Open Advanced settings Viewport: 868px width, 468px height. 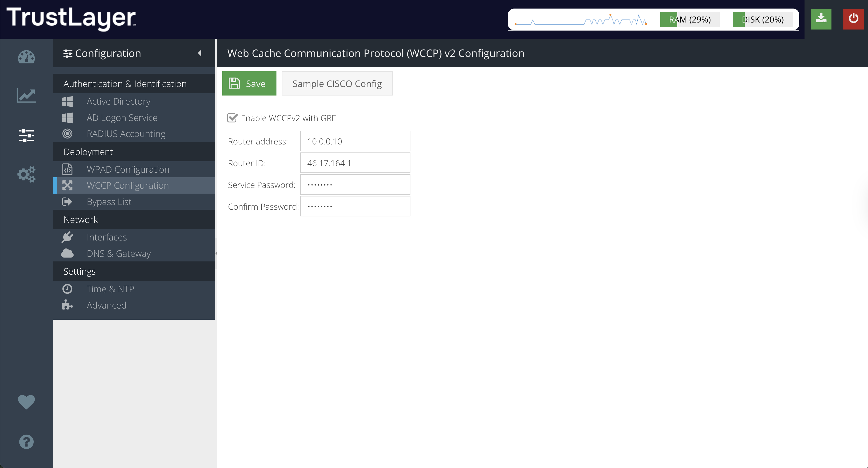pos(134,305)
